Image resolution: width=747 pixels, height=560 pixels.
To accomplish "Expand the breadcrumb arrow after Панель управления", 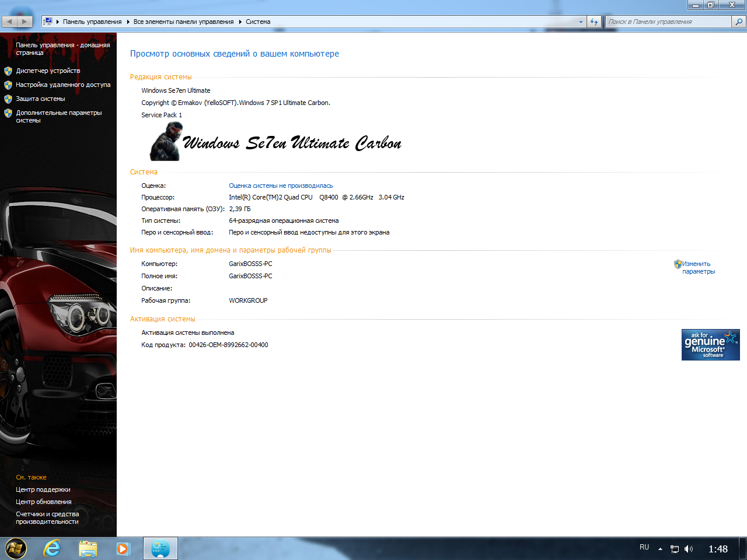I will click(x=128, y=22).
